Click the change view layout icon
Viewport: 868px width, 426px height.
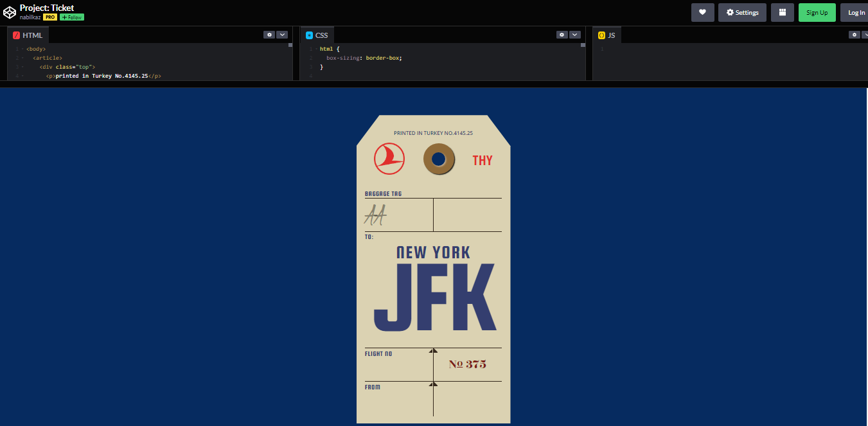tap(782, 12)
